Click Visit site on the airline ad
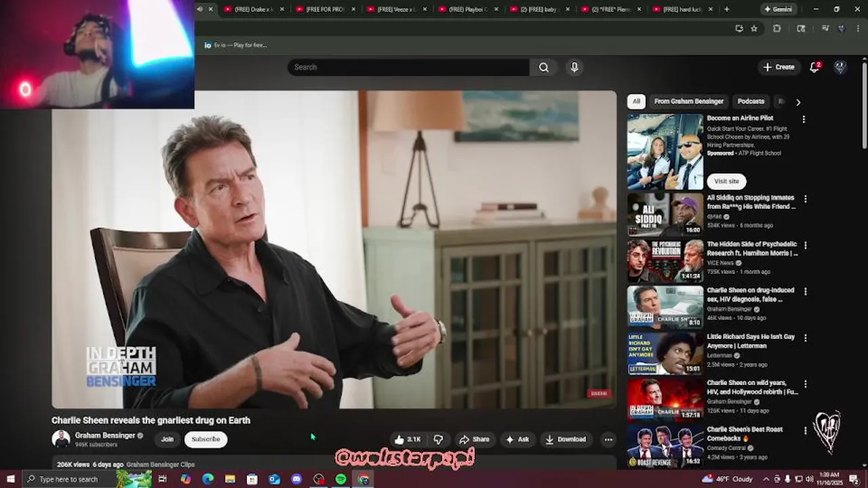This screenshot has width=868, height=488. pos(726,181)
